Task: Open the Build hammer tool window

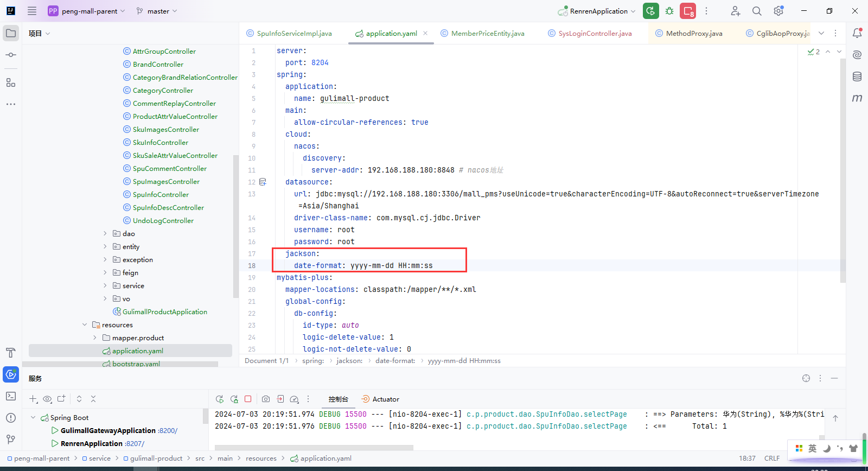Action: coord(11,353)
